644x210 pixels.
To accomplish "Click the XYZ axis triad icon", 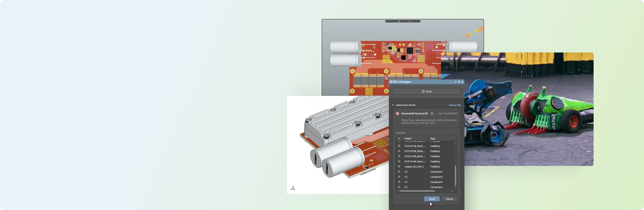I will tap(293, 188).
